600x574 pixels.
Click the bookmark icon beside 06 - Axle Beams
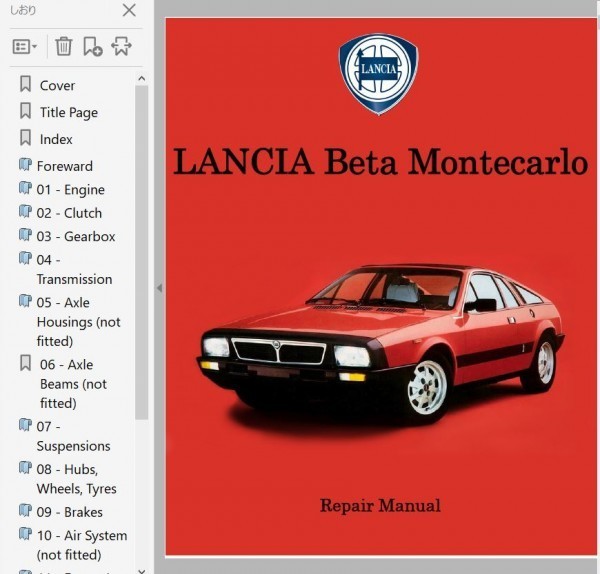[x=25, y=363]
